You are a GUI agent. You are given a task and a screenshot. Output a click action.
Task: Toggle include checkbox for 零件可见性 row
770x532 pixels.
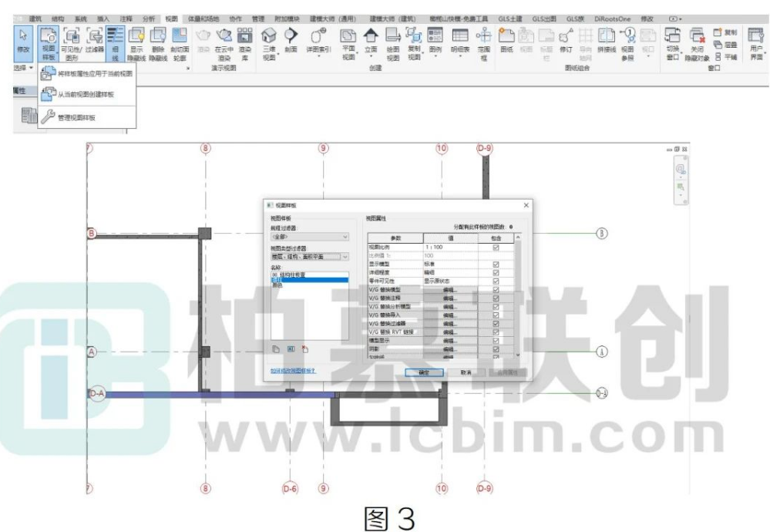click(x=496, y=281)
